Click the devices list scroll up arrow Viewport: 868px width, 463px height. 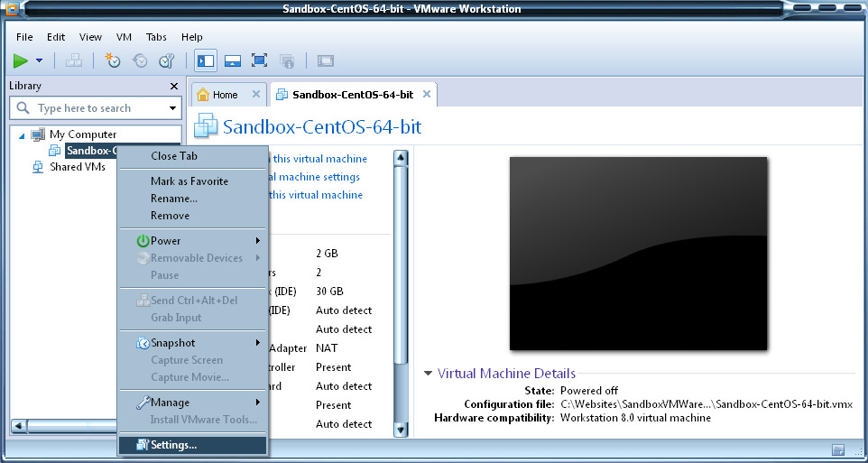coord(401,158)
